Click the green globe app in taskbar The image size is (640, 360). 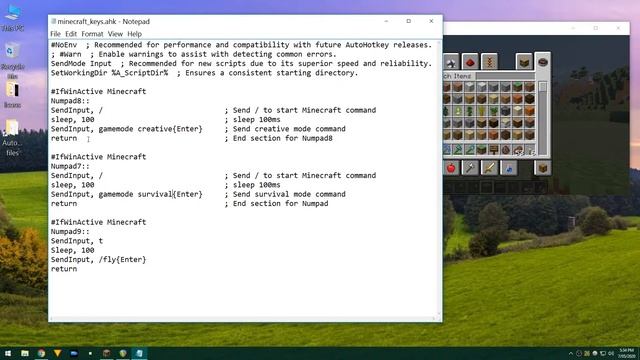pyautogui.click(x=123, y=353)
